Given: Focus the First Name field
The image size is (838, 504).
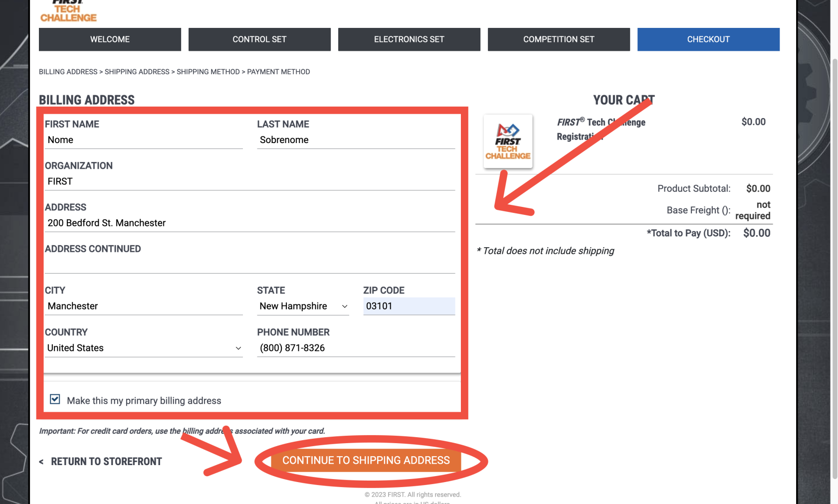Looking at the screenshot, I should tap(144, 140).
